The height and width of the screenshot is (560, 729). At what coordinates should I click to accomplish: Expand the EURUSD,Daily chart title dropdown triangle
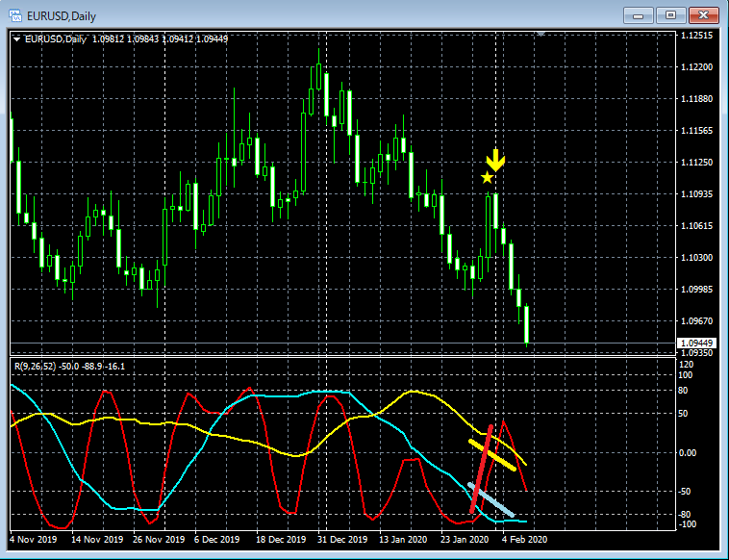click(x=16, y=39)
